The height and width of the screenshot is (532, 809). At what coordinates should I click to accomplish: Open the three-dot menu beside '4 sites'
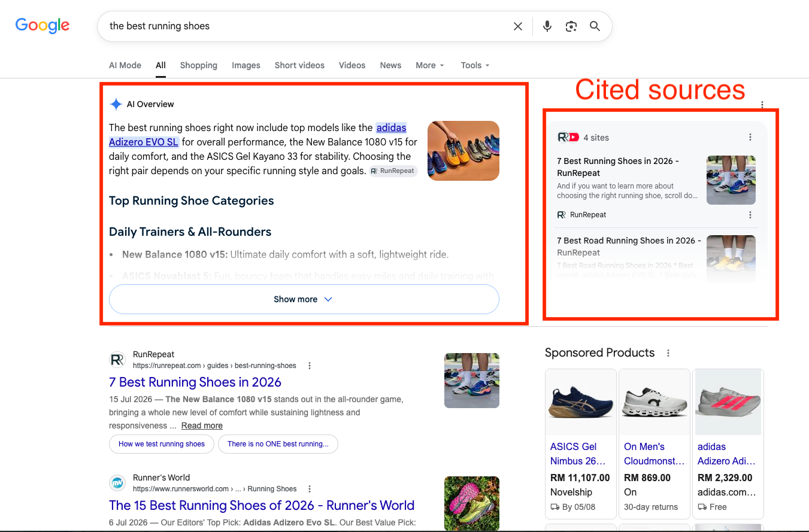coord(750,137)
